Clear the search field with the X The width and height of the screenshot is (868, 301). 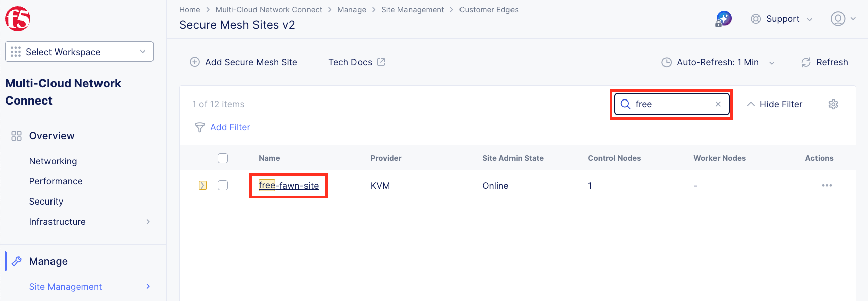point(718,104)
